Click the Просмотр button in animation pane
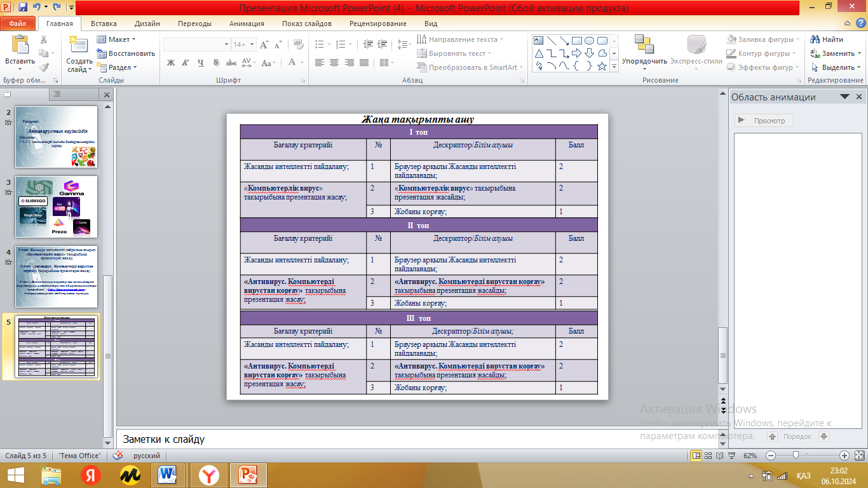Screen dimensions: 868x488 coord(764,121)
